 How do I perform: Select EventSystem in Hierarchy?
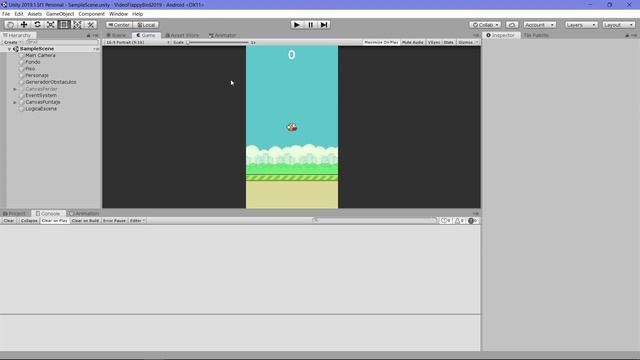[x=41, y=96]
